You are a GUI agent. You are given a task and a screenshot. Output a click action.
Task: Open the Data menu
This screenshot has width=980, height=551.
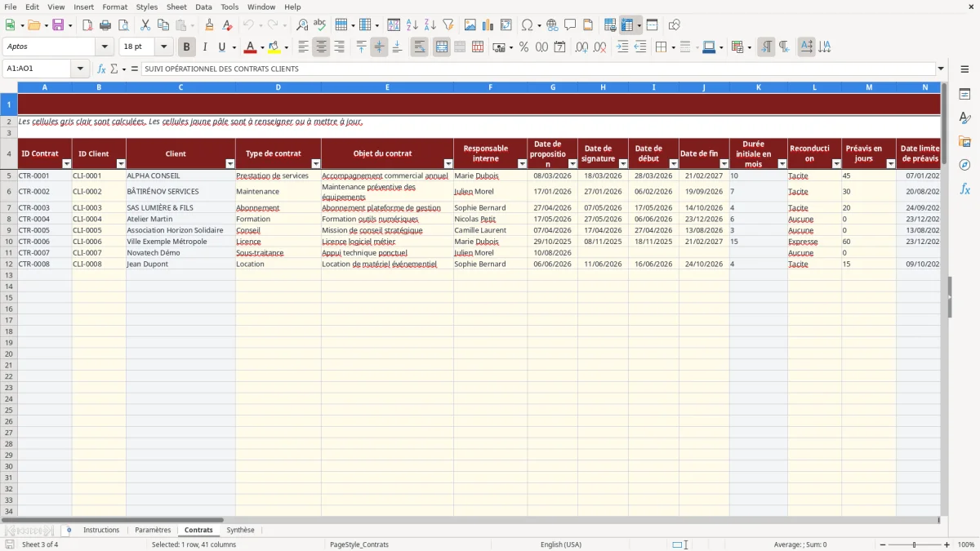pos(203,7)
